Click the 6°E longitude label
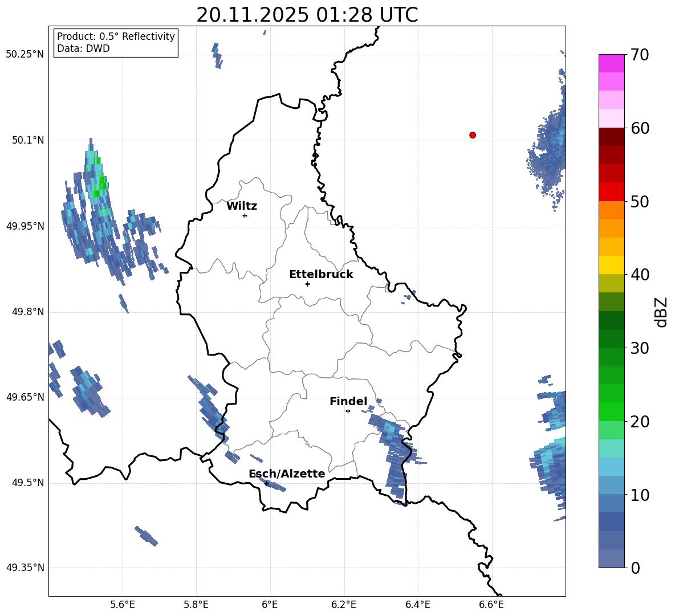This screenshot has height=616, width=675. pos(270,605)
